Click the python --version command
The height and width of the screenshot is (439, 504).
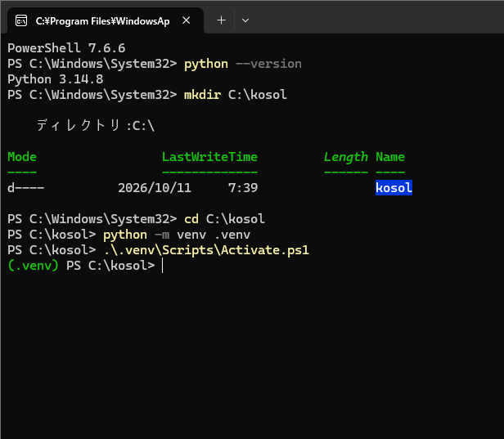pos(243,64)
